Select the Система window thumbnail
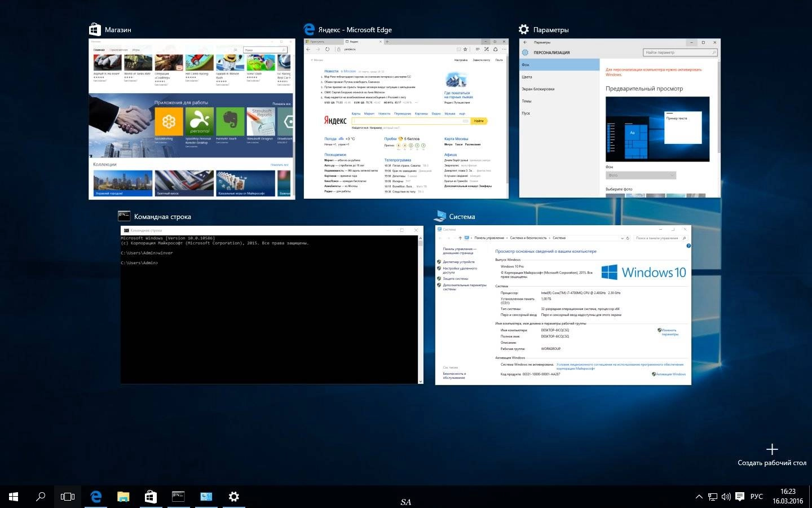The height and width of the screenshot is (508, 812). tap(563, 305)
